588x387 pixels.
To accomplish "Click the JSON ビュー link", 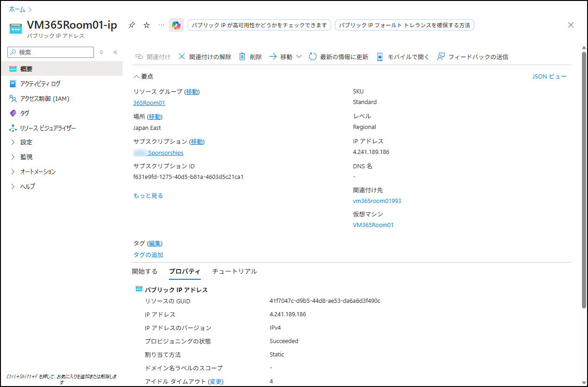I will [549, 76].
